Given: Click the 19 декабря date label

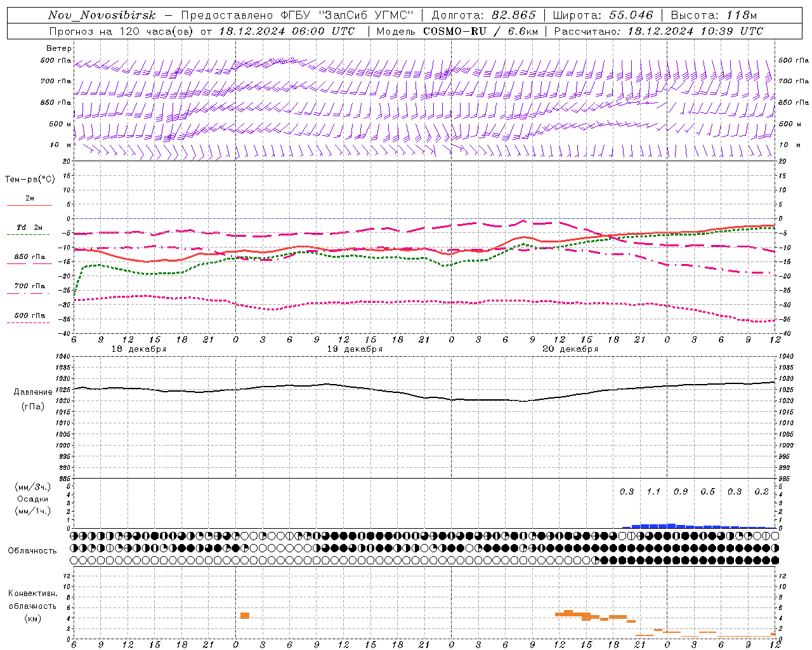Looking at the screenshot, I should pos(355,349).
